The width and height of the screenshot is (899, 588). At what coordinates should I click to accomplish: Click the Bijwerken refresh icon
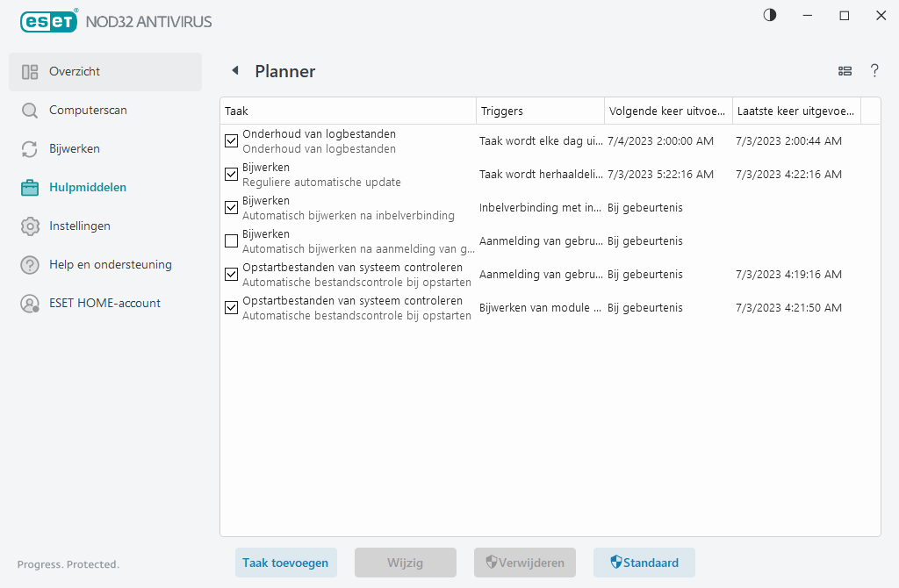coord(30,148)
